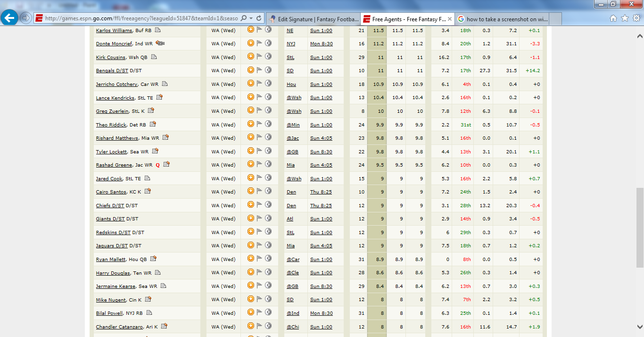Open NYJ opponent link in Moncrief row
The image size is (644, 337).
pyautogui.click(x=291, y=43)
